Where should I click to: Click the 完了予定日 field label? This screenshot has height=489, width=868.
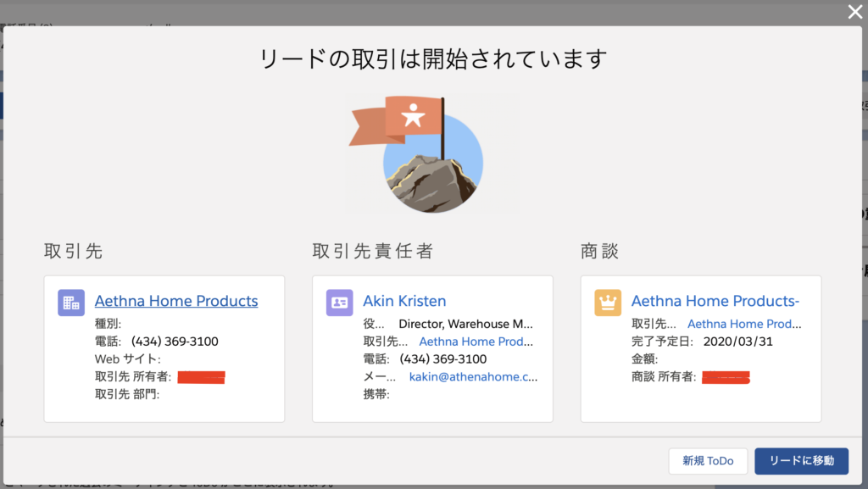[x=663, y=342]
